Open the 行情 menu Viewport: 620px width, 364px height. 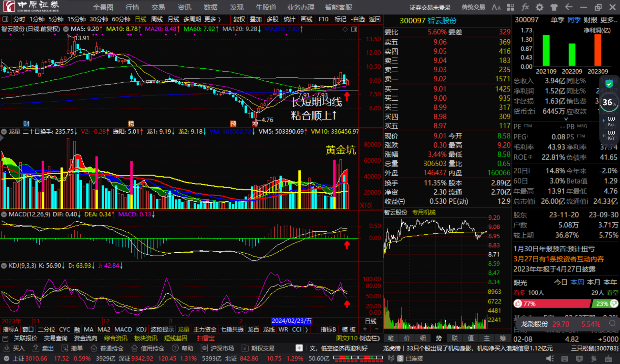[x=132, y=7]
